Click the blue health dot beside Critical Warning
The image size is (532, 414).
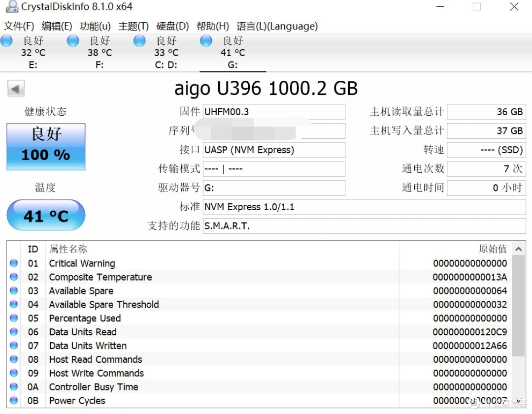pos(13,263)
